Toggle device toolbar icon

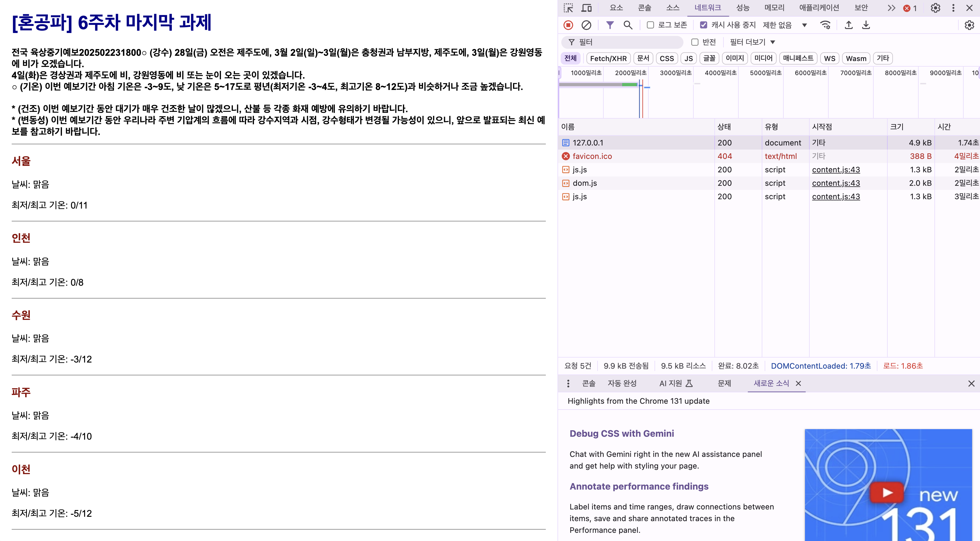[x=587, y=8]
